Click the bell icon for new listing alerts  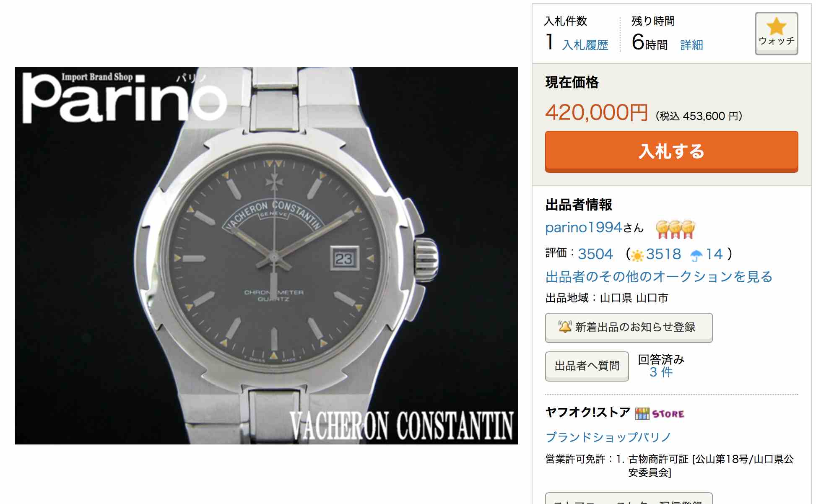point(565,327)
